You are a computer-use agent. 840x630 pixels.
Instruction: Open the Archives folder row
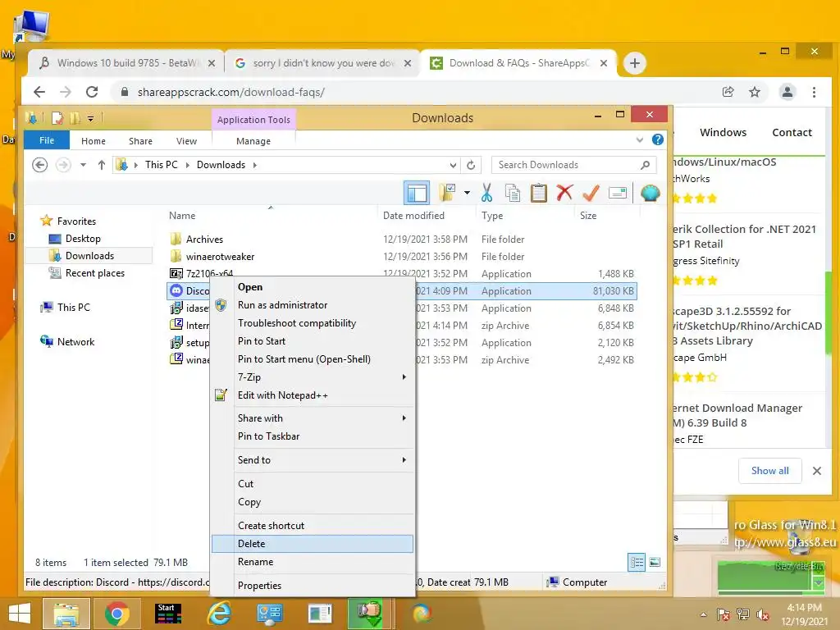(x=402, y=240)
